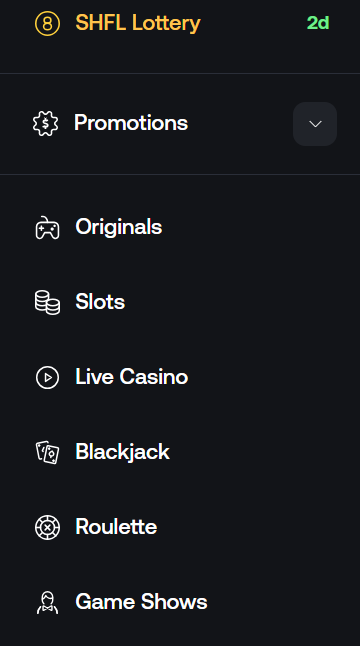Open the SHFL Lottery menu item

click(180, 23)
